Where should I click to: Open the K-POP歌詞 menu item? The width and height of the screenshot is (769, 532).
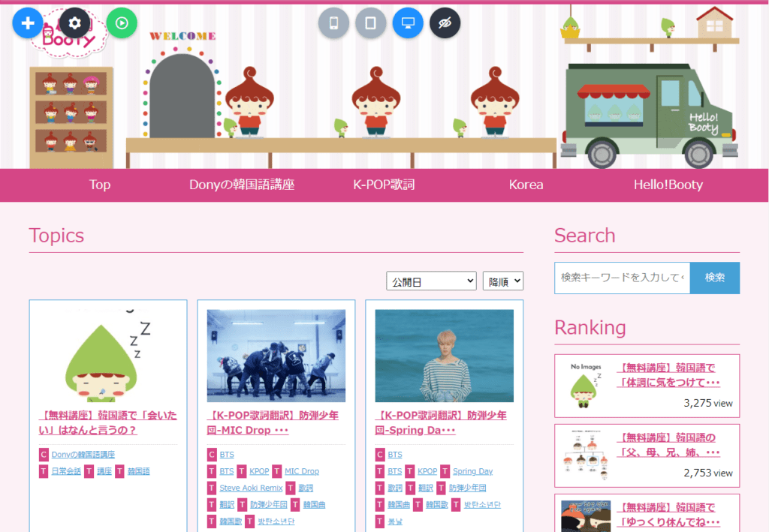point(384,185)
